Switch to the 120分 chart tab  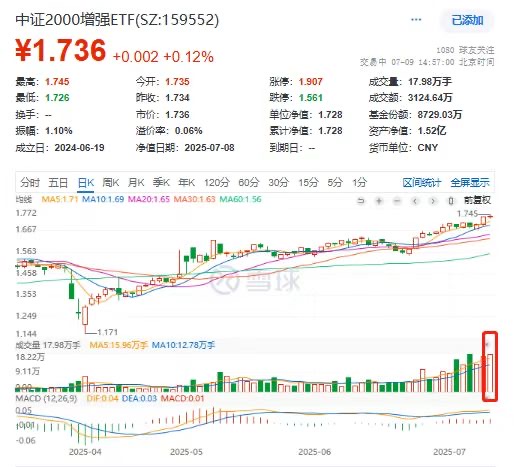(x=217, y=183)
